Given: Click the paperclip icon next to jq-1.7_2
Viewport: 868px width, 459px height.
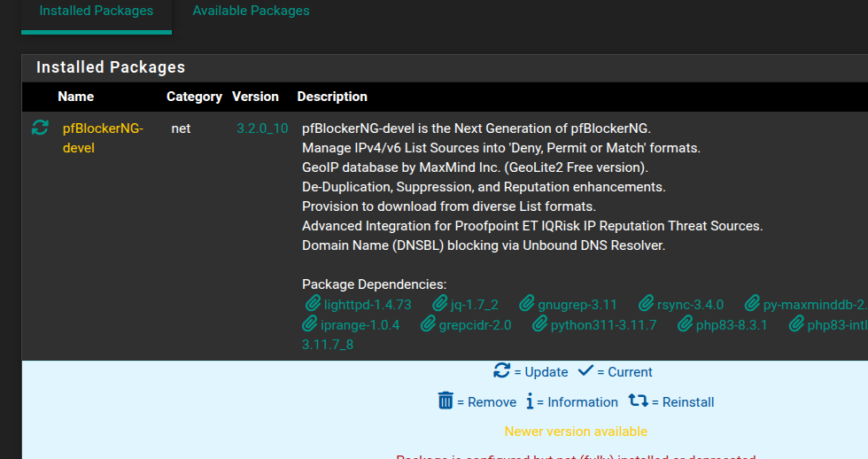Looking at the screenshot, I should coord(439,303).
